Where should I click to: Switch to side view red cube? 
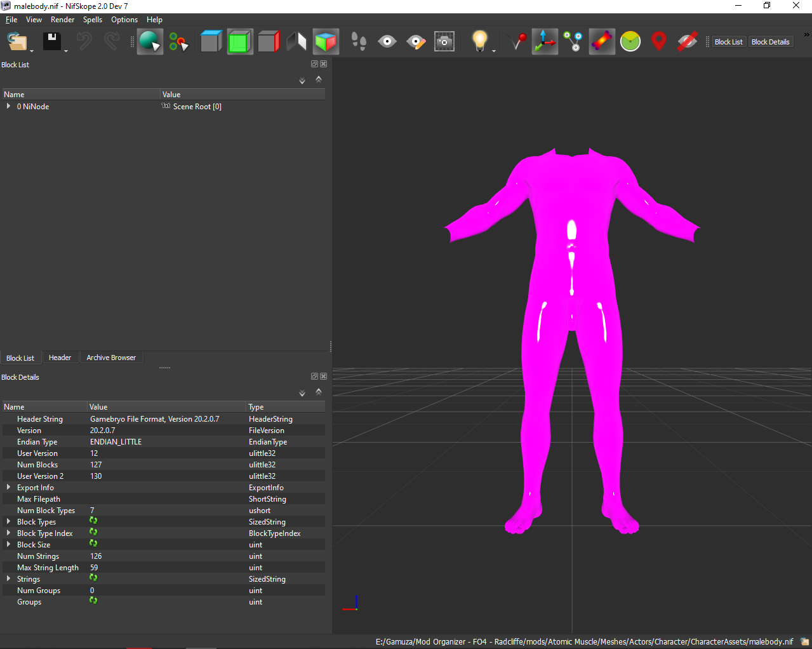click(x=269, y=41)
